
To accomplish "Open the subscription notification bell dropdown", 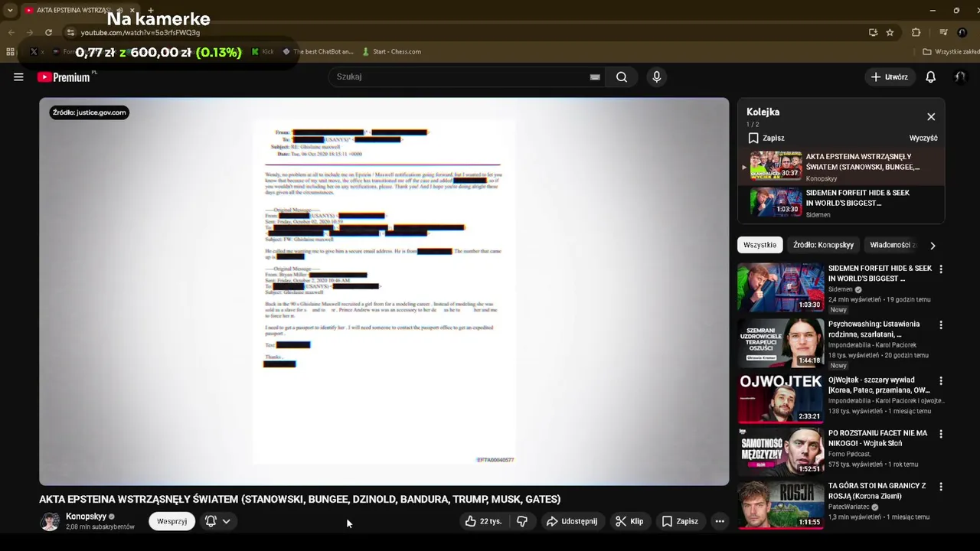I will pos(217,521).
